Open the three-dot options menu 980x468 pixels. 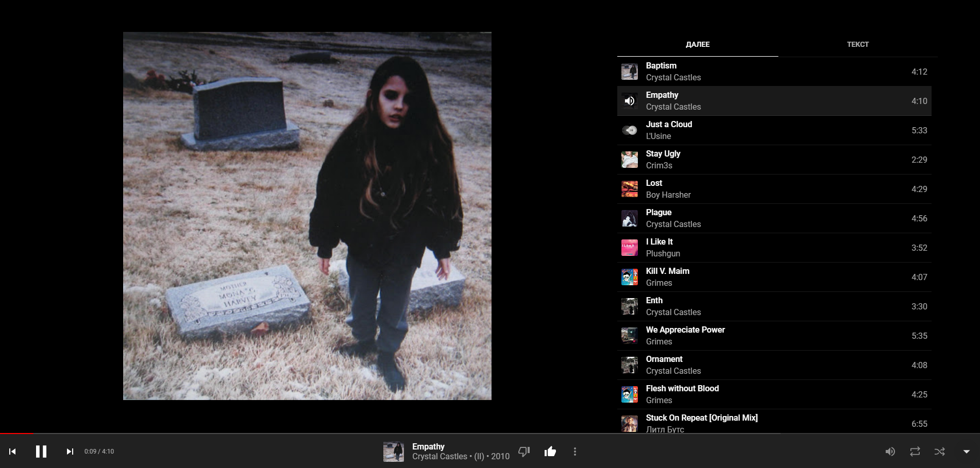[575, 452]
